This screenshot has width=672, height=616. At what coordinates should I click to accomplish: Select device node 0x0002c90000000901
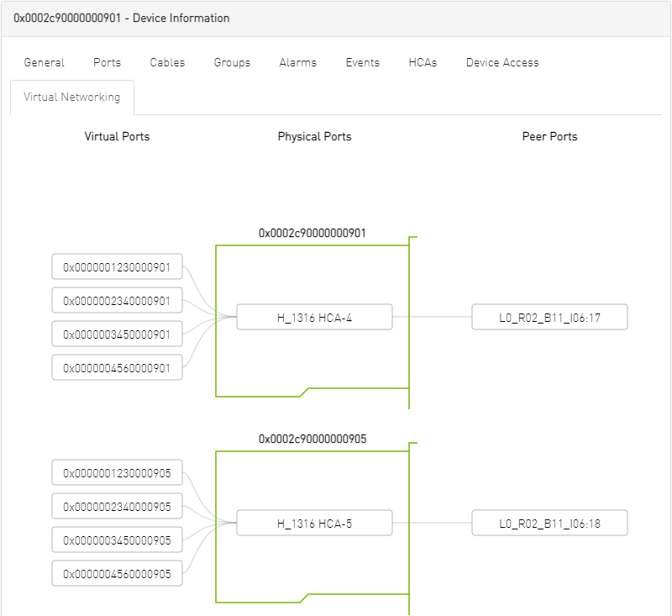(312, 233)
